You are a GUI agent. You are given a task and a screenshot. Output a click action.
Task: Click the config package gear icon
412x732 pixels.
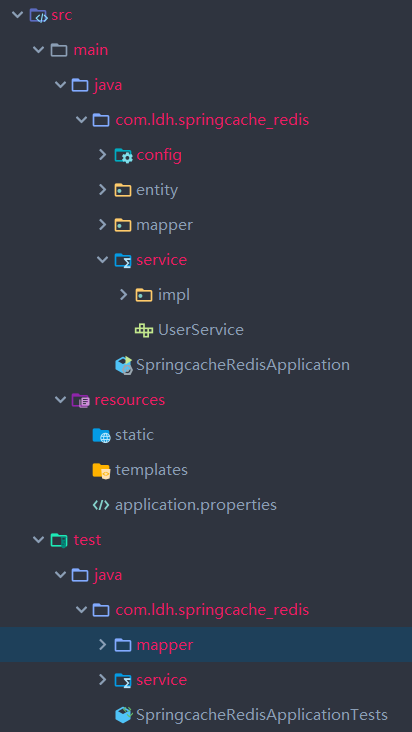click(x=124, y=155)
